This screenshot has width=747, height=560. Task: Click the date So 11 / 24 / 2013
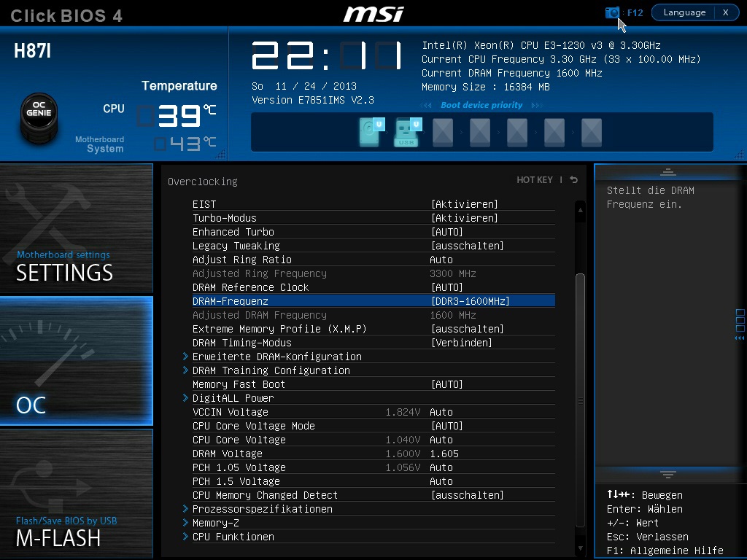tap(304, 86)
